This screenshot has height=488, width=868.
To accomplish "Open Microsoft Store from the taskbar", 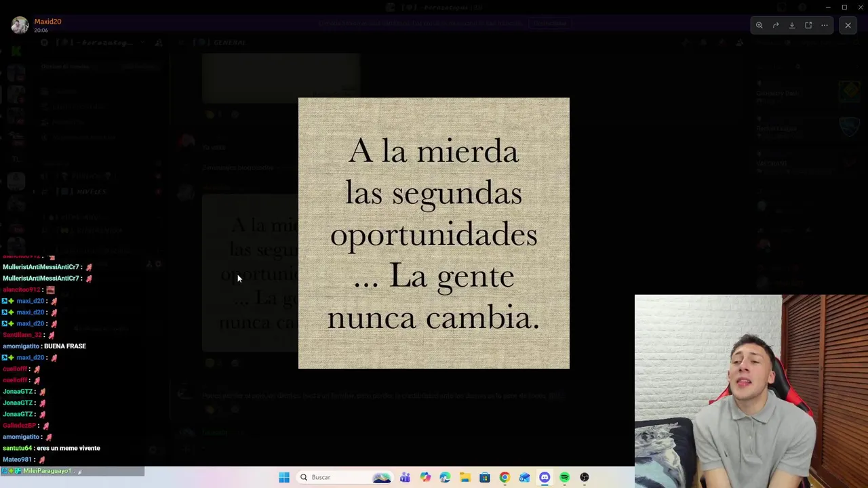I will (x=485, y=477).
